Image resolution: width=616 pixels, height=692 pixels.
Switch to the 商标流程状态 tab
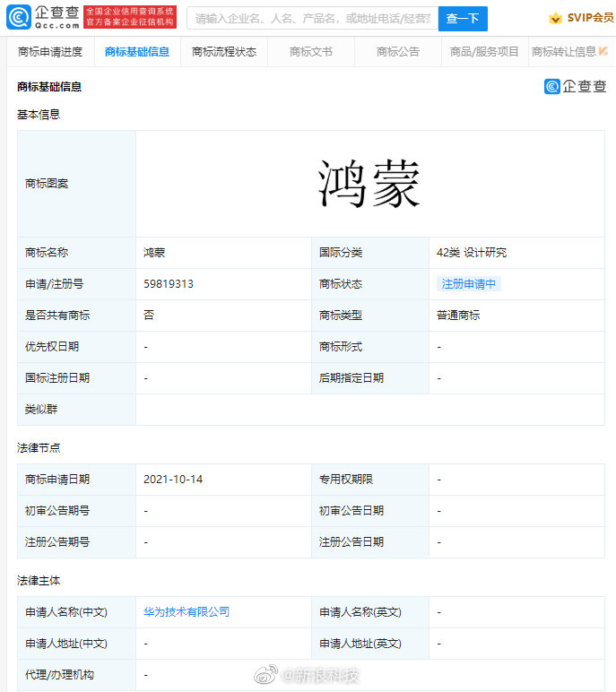[x=223, y=52]
